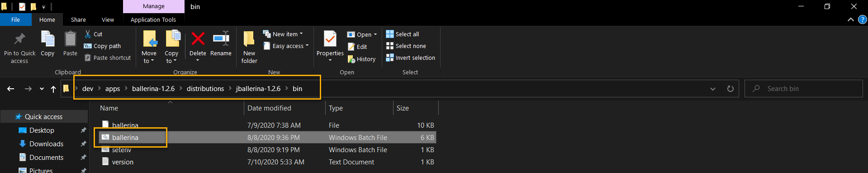Click Select none in ribbon
Image resolution: width=868 pixels, height=173 pixels.
click(x=406, y=46)
